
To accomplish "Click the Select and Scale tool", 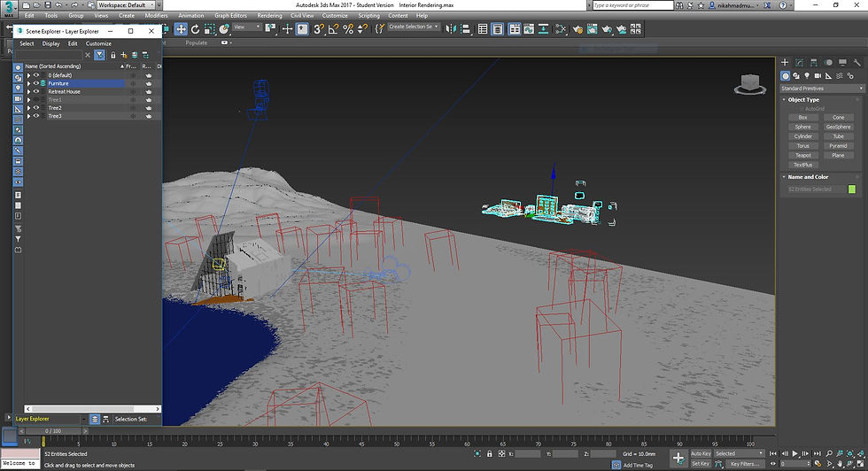I will coord(210,29).
